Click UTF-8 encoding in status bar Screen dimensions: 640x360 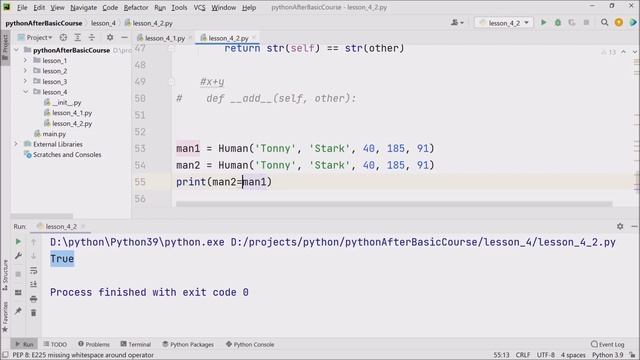545,355
